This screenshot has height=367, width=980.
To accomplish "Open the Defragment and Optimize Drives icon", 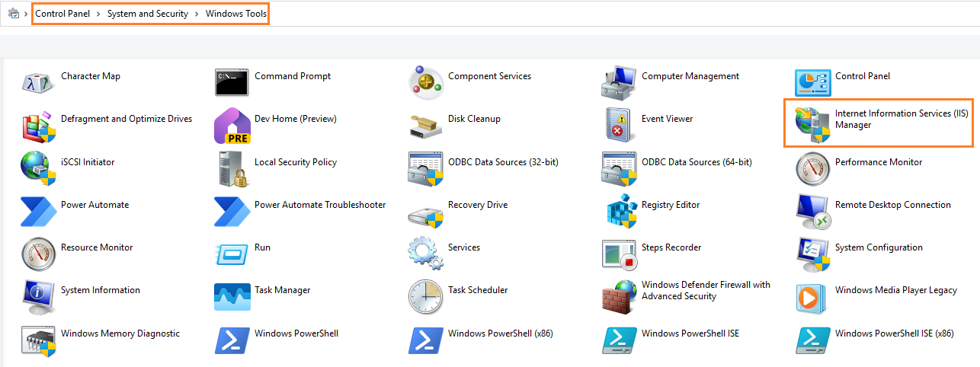I will [x=39, y=125].
